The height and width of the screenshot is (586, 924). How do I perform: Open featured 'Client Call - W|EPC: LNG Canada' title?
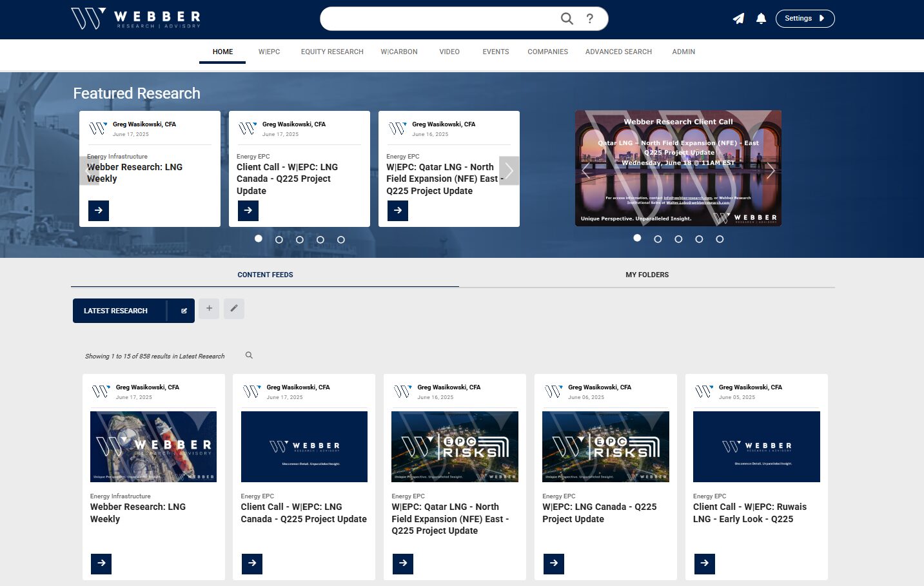[288, 179]
